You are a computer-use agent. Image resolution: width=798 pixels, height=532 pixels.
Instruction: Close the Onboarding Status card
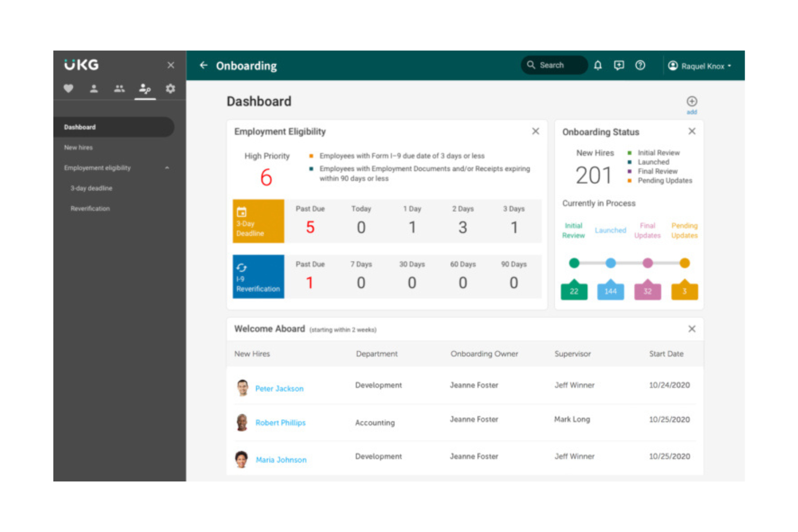click(x=692, y=131)
